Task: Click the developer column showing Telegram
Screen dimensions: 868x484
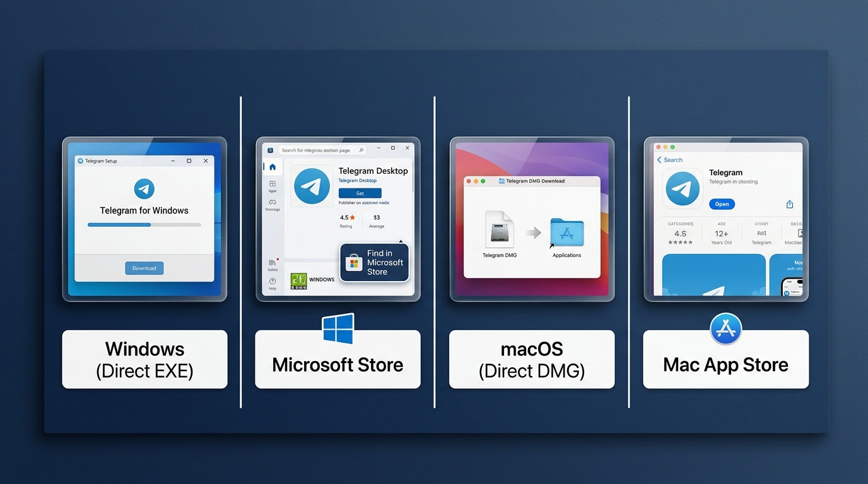Action: point(761,233)
